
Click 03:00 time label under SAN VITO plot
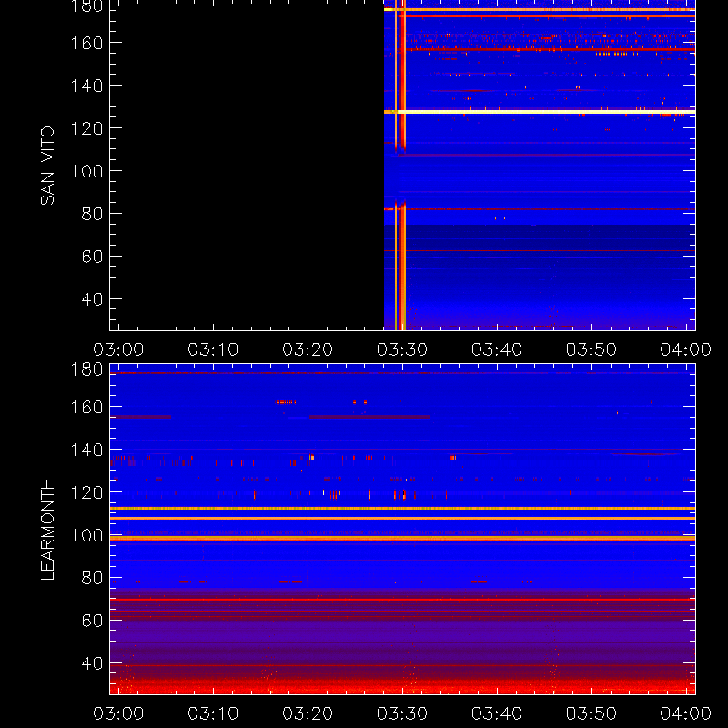[118, 349]
